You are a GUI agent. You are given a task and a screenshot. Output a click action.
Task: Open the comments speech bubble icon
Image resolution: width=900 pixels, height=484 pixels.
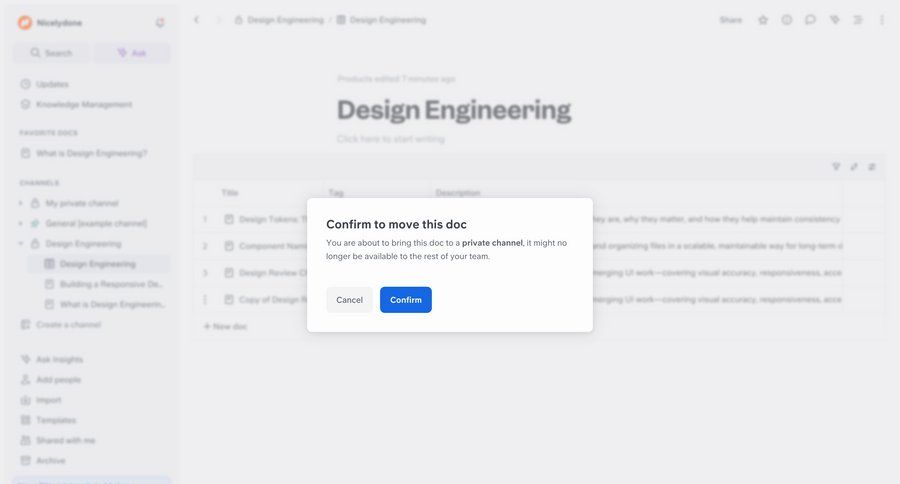pos(810,20)
